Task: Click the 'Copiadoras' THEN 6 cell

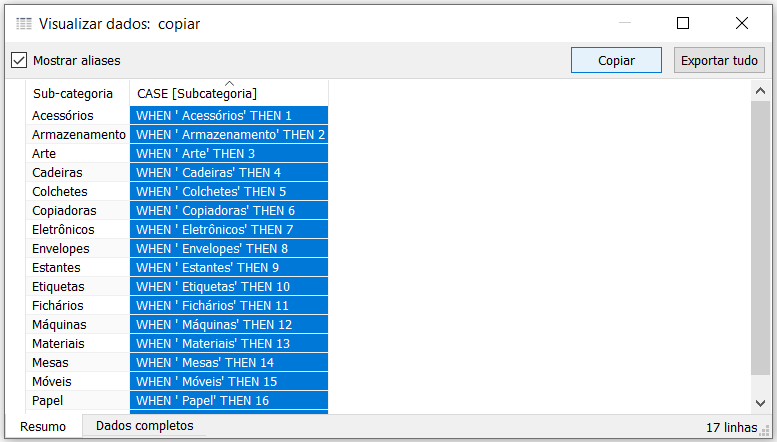Action: [229, 211]
